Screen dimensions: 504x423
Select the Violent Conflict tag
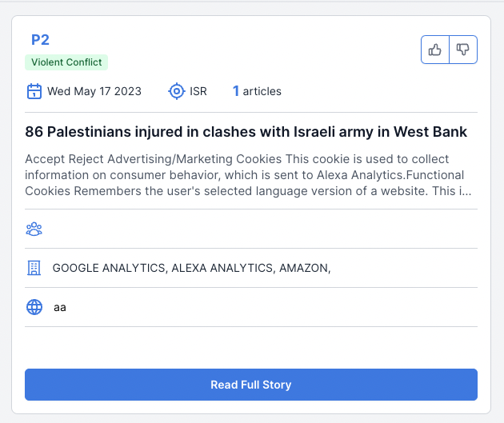coord(66,62)
